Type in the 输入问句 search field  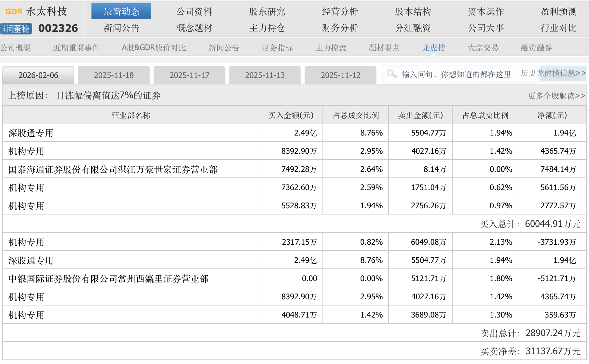coord(456,74)
